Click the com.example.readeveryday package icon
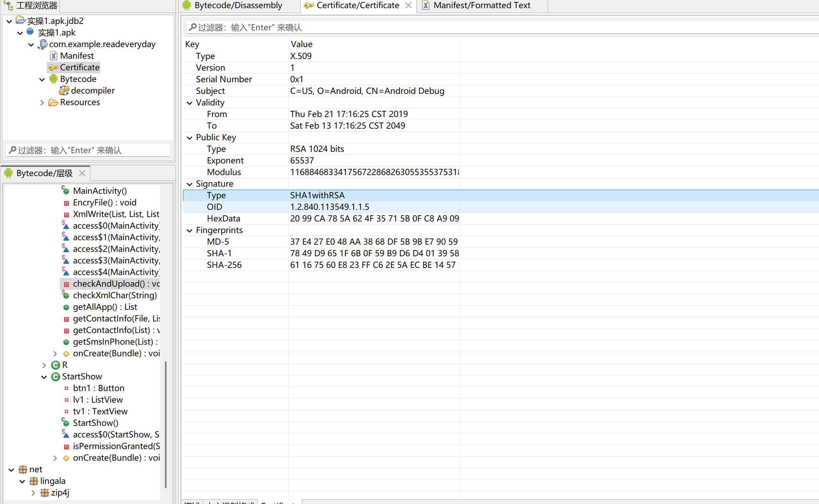Image resolution: width=819 pixels, height=504 pixels. pyautogui.click(x=43, y=44)
